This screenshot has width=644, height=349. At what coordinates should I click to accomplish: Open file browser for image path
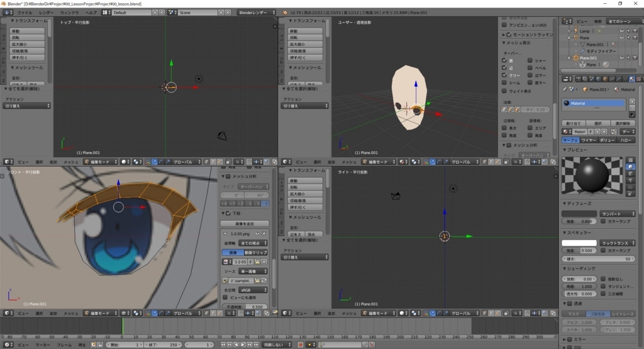(x=257, y=280)
